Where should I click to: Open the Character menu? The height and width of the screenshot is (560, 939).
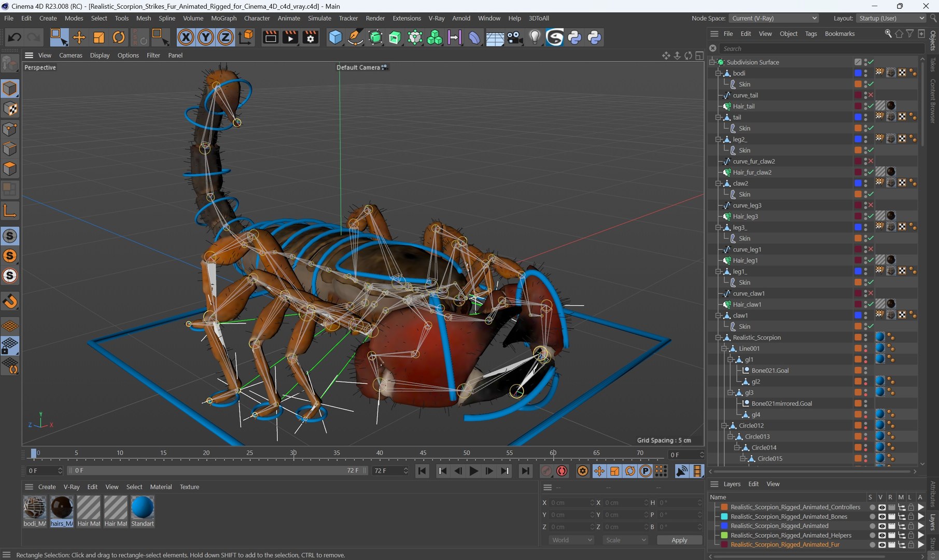tap(257, 18)
